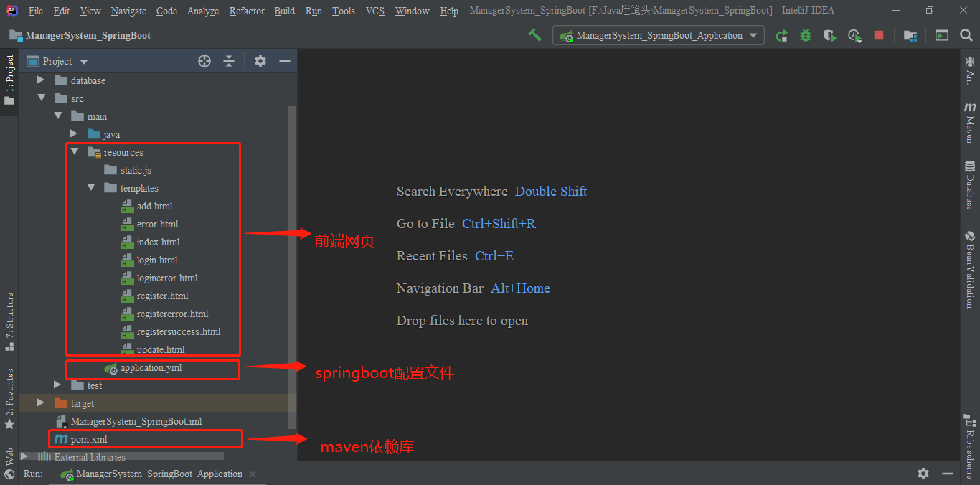Click the Build project hammer icon
The image size is (980, 485).
click(534, 34)
